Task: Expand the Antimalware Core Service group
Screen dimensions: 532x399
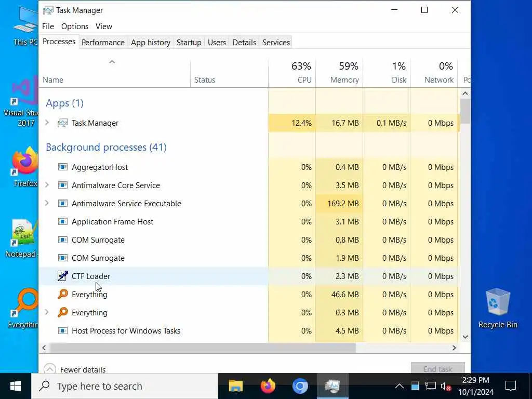Action: tap(47, 185)
